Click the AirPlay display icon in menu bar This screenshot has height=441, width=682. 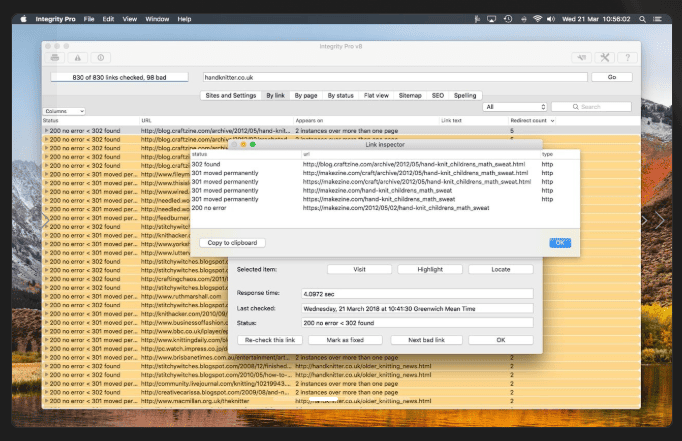491,19
